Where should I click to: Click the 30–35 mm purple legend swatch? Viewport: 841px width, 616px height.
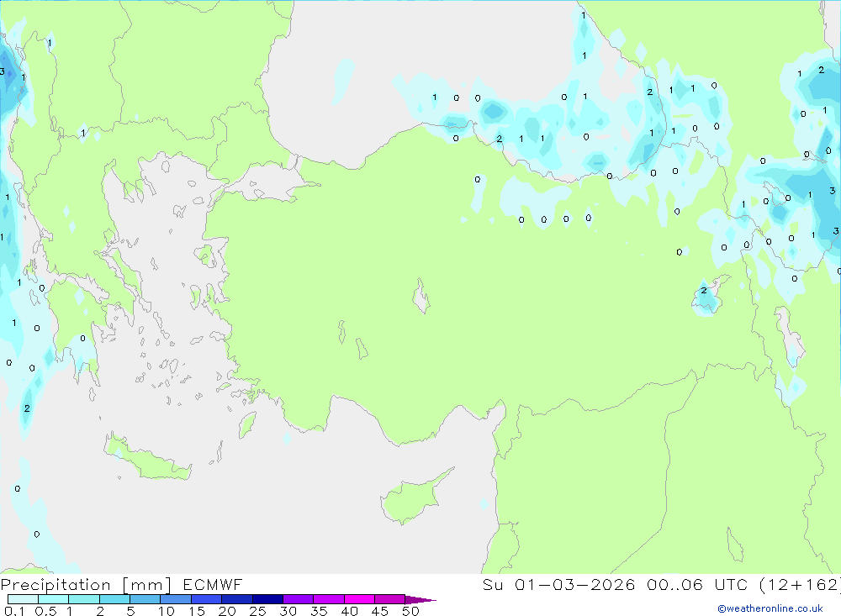tap(299, 599)
